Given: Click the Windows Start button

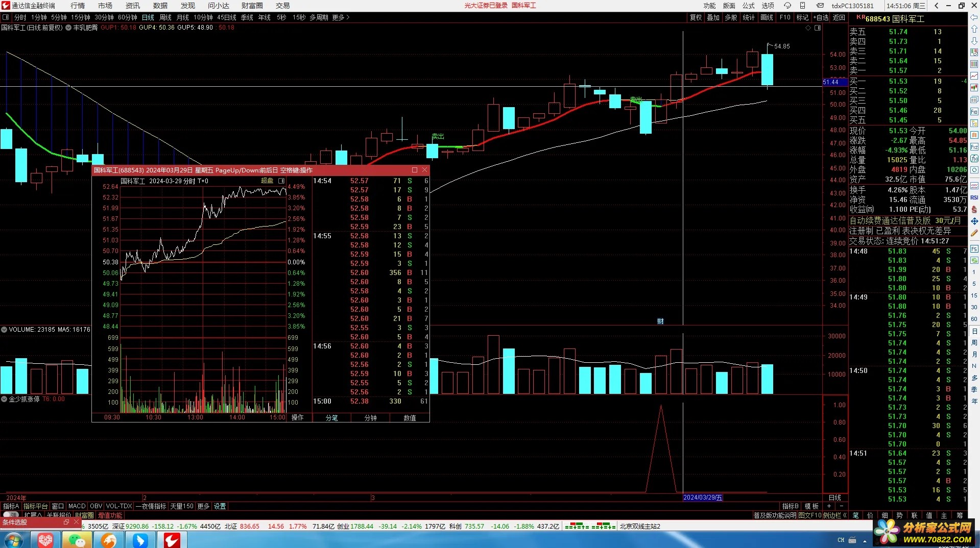Looking at the screenshot, I should click(x=13, y=540).
